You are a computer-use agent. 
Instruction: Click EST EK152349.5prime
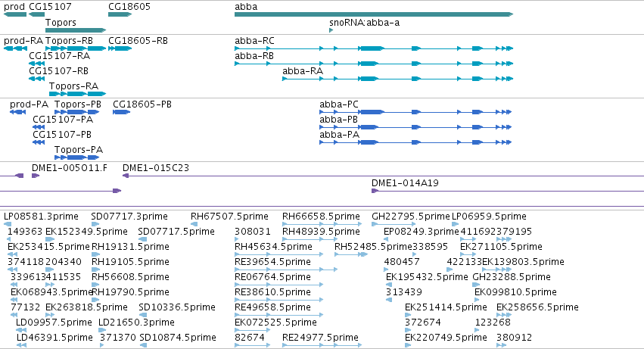(x=86, y=232)
